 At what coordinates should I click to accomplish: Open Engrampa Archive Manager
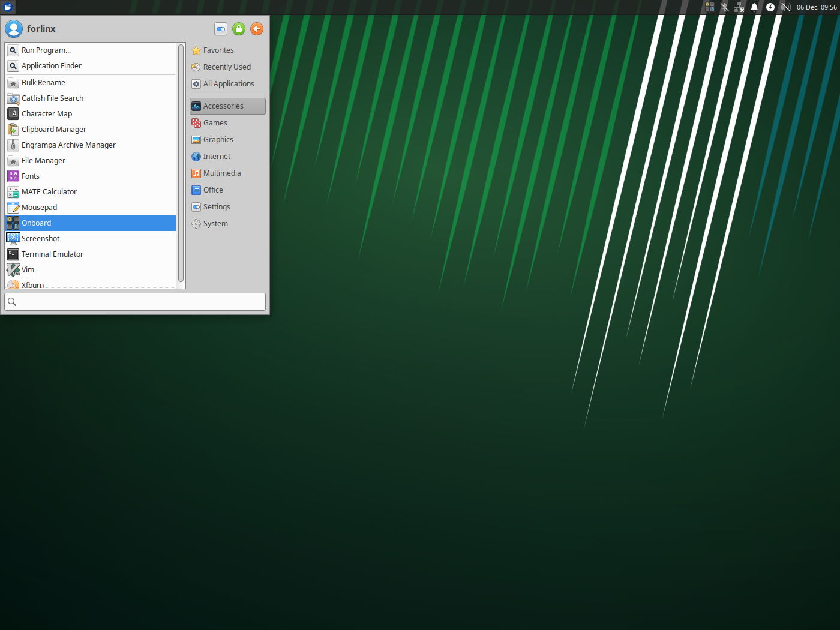(91, 145)
